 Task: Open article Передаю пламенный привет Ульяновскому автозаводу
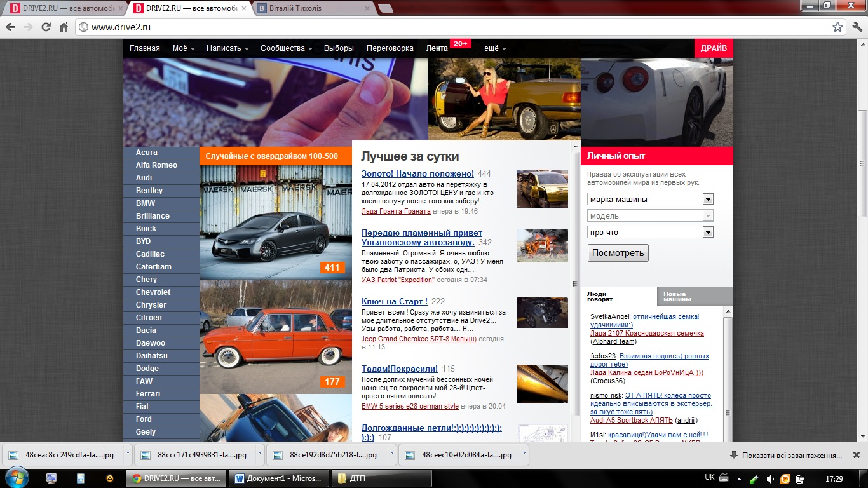[x=422, y=238]
